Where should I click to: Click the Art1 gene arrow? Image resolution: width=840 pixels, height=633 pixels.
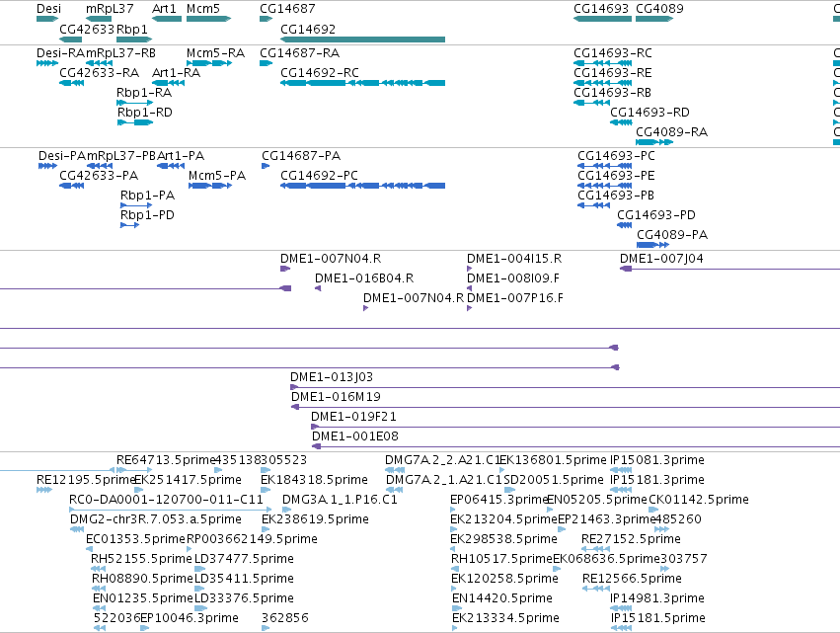tap(167, 19)
